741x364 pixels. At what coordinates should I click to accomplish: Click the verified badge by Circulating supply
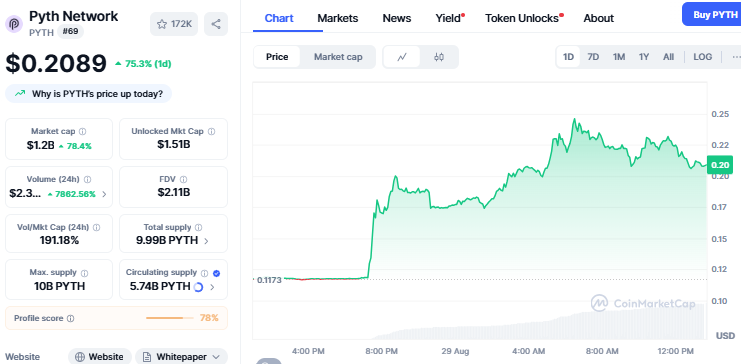tap(216, 273)
